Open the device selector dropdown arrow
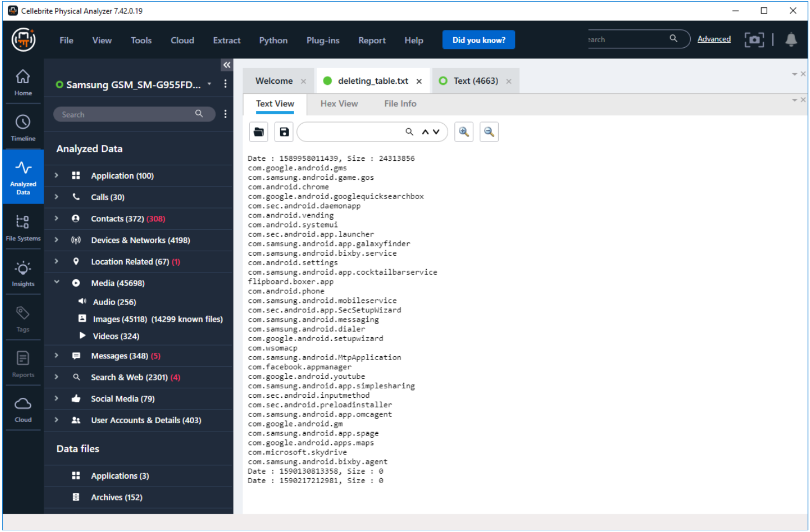 coord(210,84)
